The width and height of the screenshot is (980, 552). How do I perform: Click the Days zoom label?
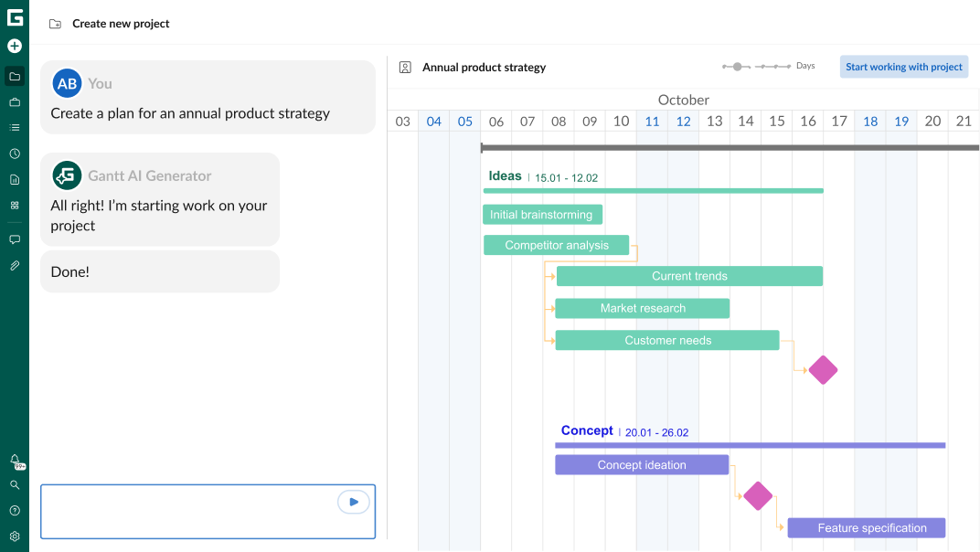pyautogui.click(x=805, y=66)
